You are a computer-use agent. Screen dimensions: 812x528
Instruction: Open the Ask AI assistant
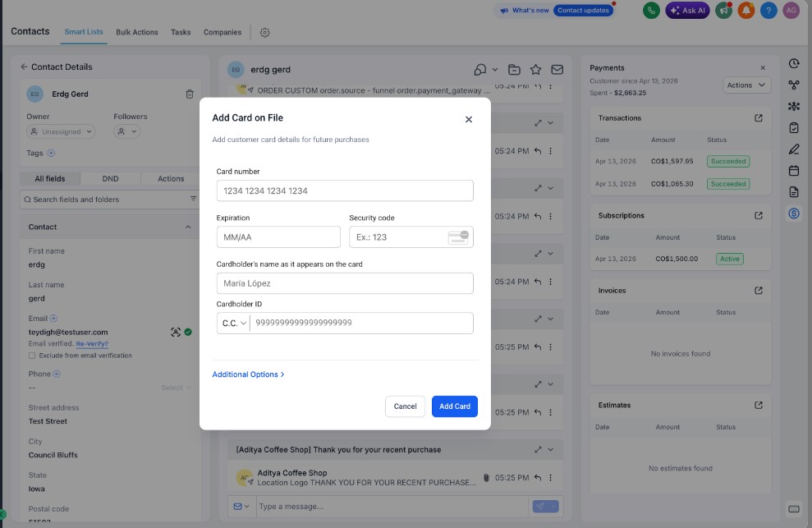click(688, 11)
